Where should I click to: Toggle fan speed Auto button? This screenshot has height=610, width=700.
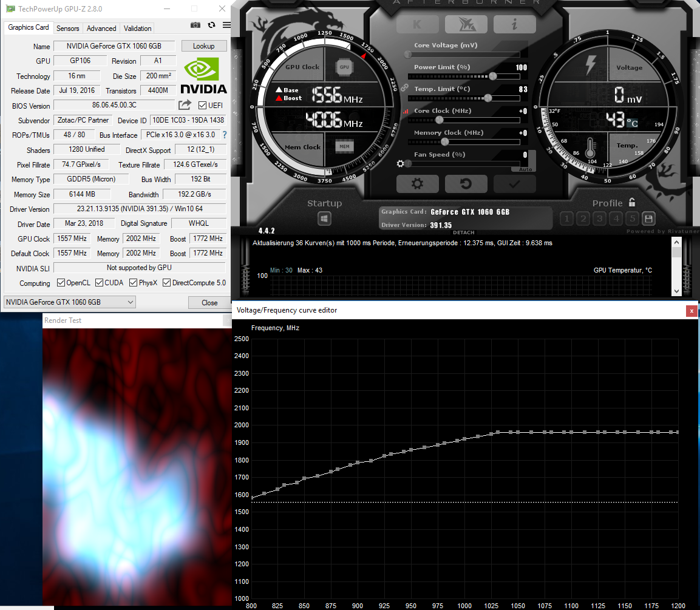tap(525, 169)
